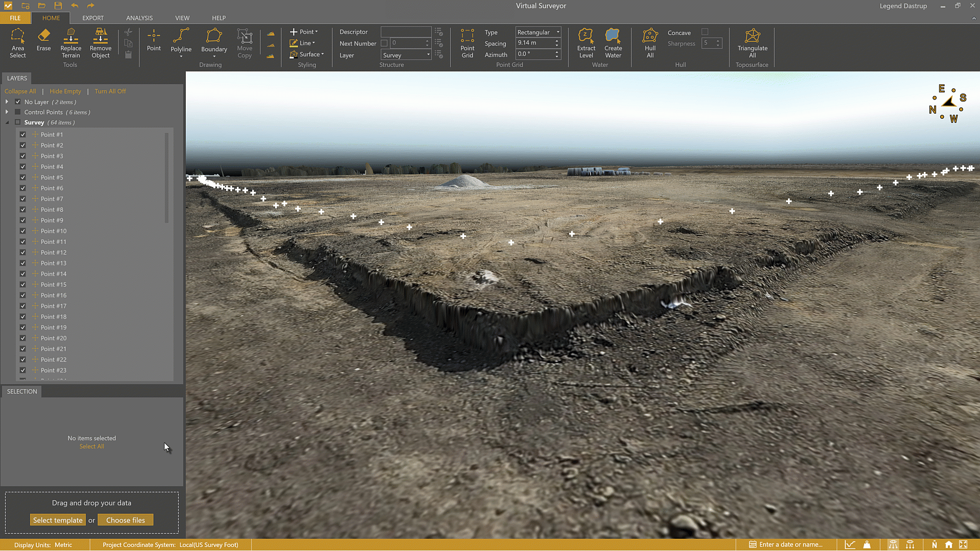Open the Extract Level water tool
The image size is (980, 551).
click(586, 43)
